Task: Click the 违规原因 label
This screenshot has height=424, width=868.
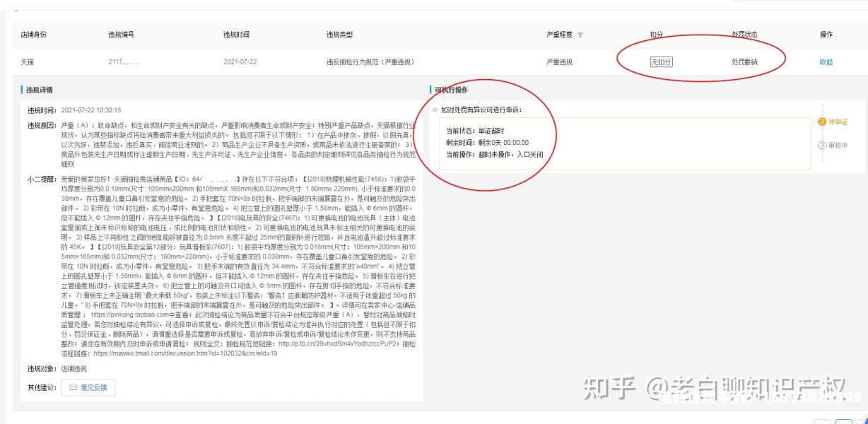Action: tap(42, 125)
